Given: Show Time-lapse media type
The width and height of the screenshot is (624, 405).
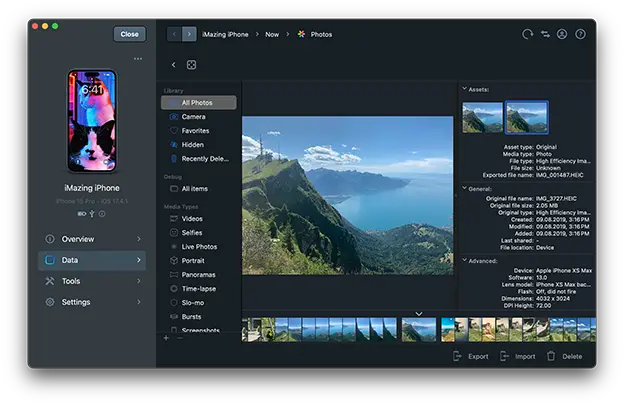Looking at the screenshot, I should coord(199,289).
